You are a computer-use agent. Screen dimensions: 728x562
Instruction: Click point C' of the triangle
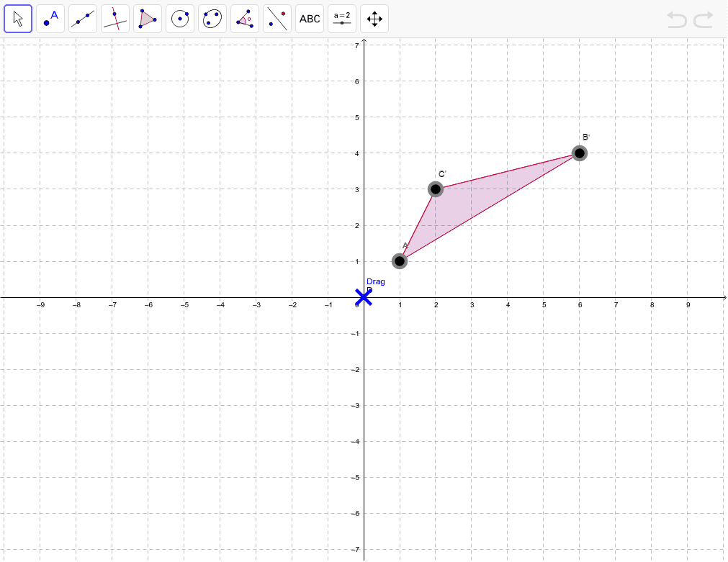pyautogui.click(x=436, y=189)
